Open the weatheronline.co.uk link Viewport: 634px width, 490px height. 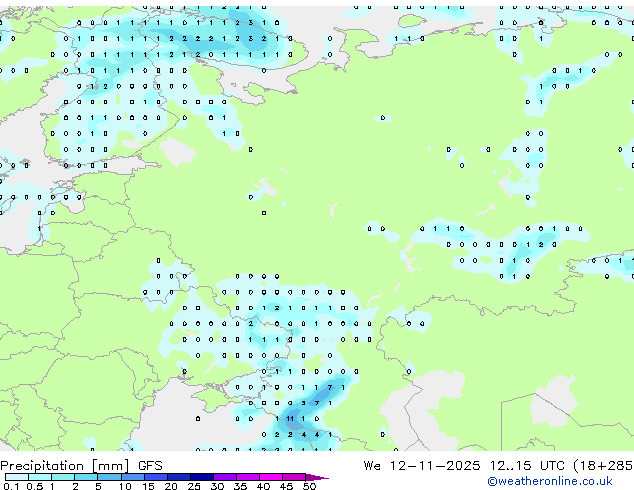[550, 481]
